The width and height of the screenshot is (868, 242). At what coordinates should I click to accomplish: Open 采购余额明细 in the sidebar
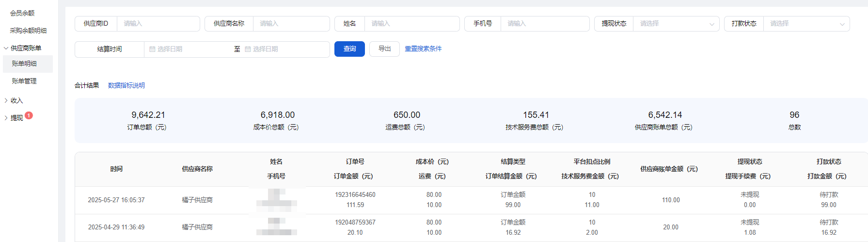28,31
